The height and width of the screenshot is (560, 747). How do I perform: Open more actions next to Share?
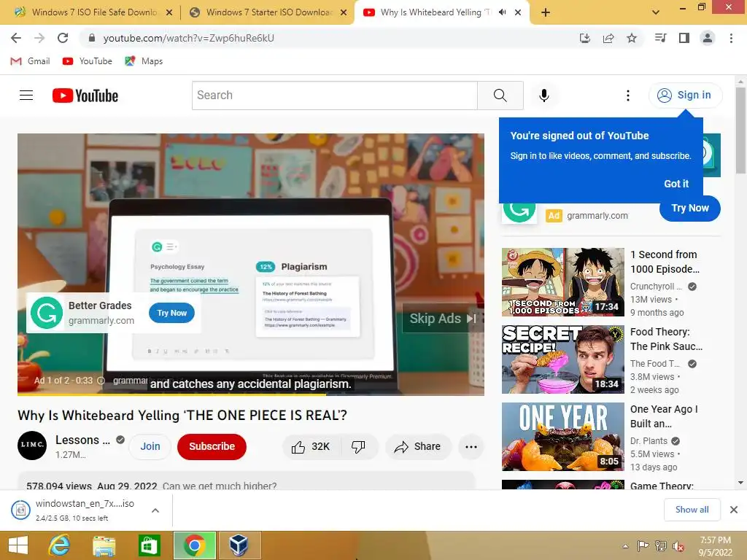(x=471, y=447)
